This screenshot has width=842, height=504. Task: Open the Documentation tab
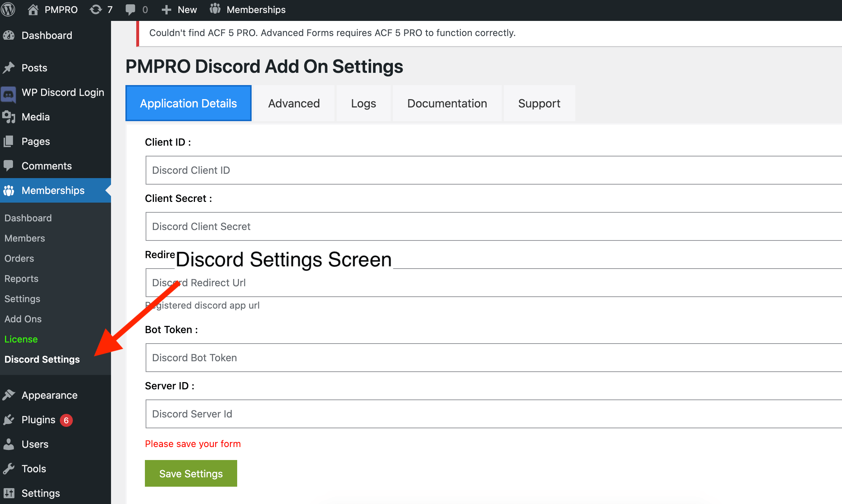(447, 103)
